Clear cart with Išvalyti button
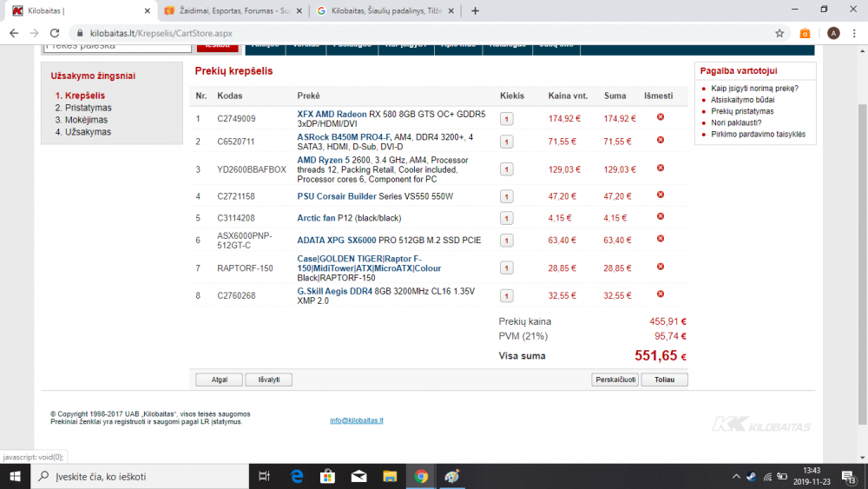 click(x=268, y=380)
